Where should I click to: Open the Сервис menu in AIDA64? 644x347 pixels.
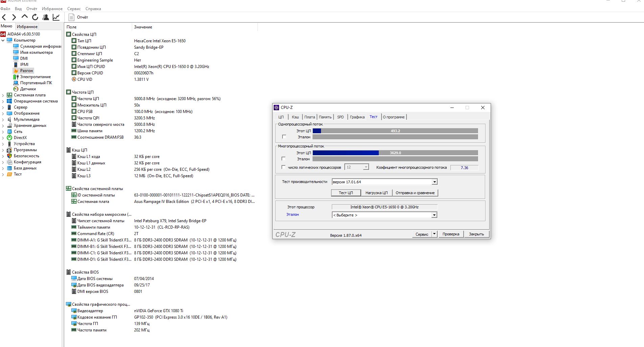tap(74, 9)
